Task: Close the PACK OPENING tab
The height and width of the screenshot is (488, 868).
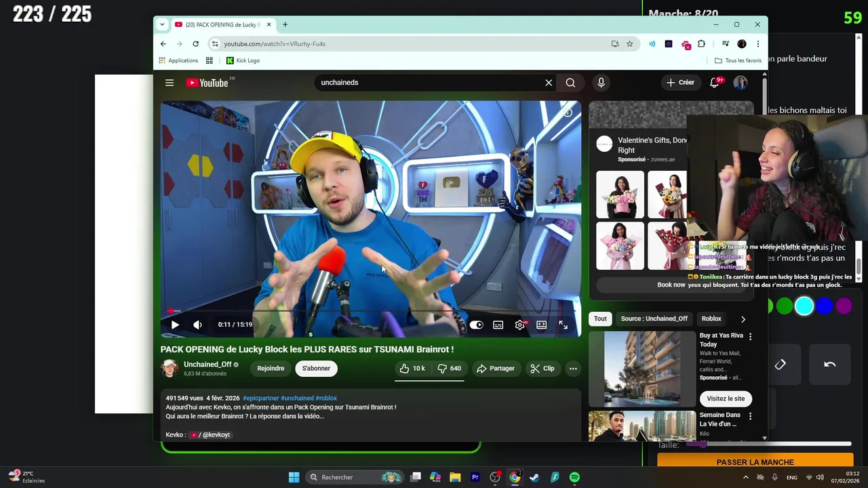Action: 269,24
